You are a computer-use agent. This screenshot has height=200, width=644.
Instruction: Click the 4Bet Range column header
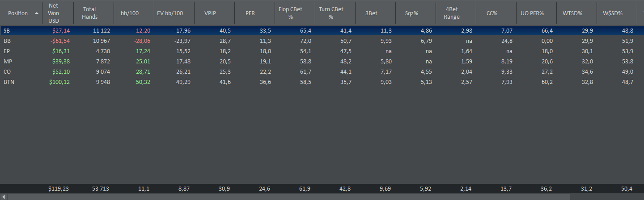(x=452, y=13)
